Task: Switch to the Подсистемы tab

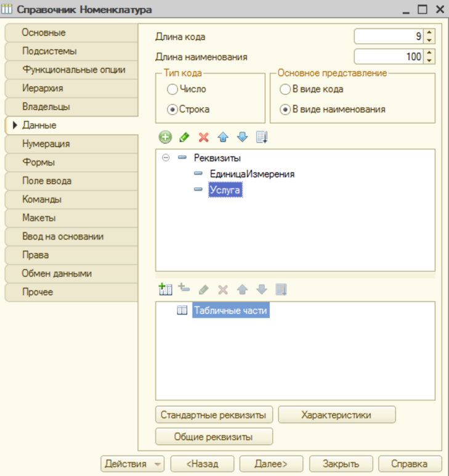Action: point(71,51)
